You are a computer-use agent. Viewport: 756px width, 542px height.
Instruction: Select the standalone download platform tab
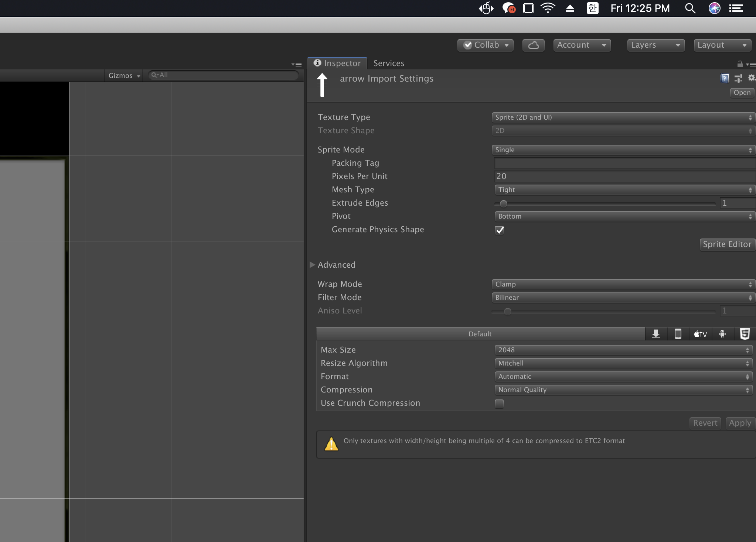(656, 334)
